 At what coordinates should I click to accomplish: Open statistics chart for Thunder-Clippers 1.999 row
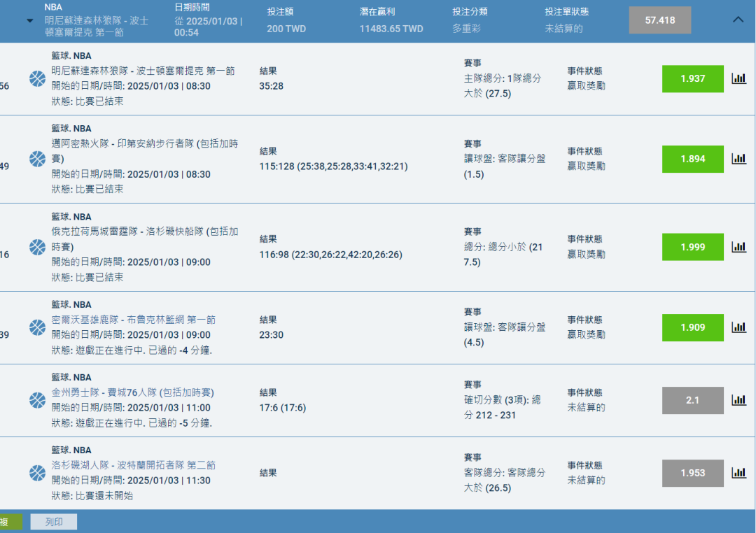tap(738, 247)
